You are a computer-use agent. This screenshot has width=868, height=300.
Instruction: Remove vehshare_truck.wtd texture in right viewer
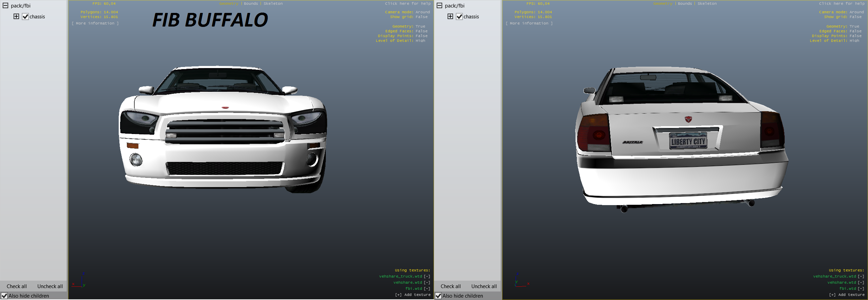[861, 276]
